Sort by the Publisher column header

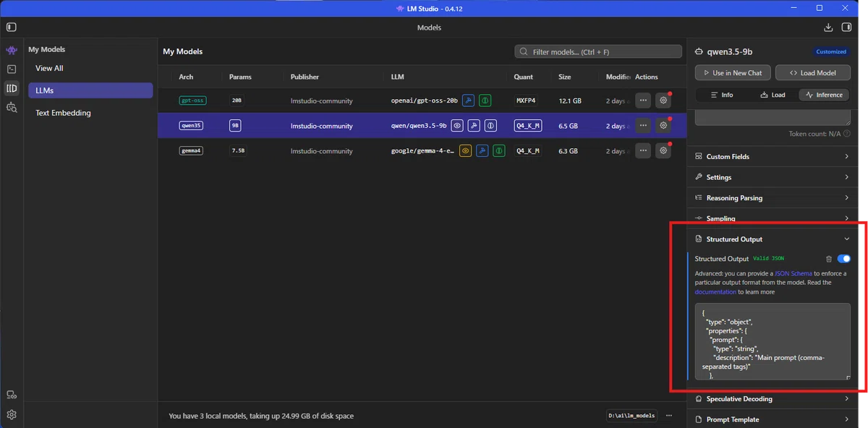point(305,77)
